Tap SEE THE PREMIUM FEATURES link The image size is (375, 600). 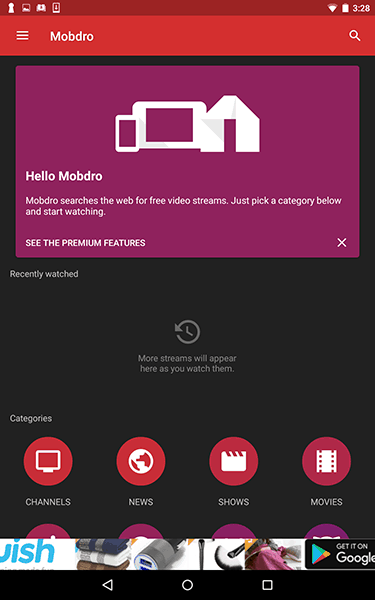click(85, 243)
